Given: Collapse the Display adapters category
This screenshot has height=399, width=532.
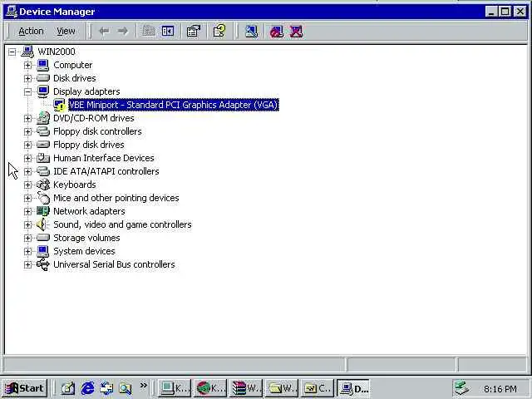Looking at the screenshot, I should [27, 91].
